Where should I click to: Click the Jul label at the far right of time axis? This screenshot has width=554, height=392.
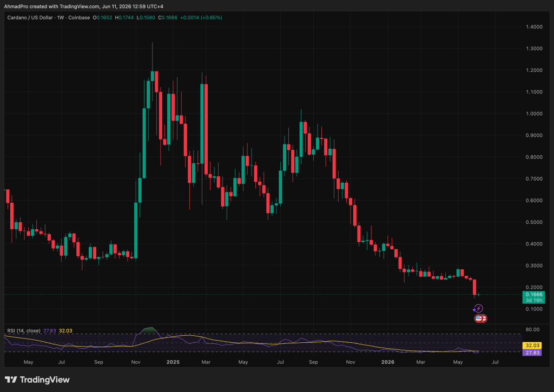tap(496, 362)
